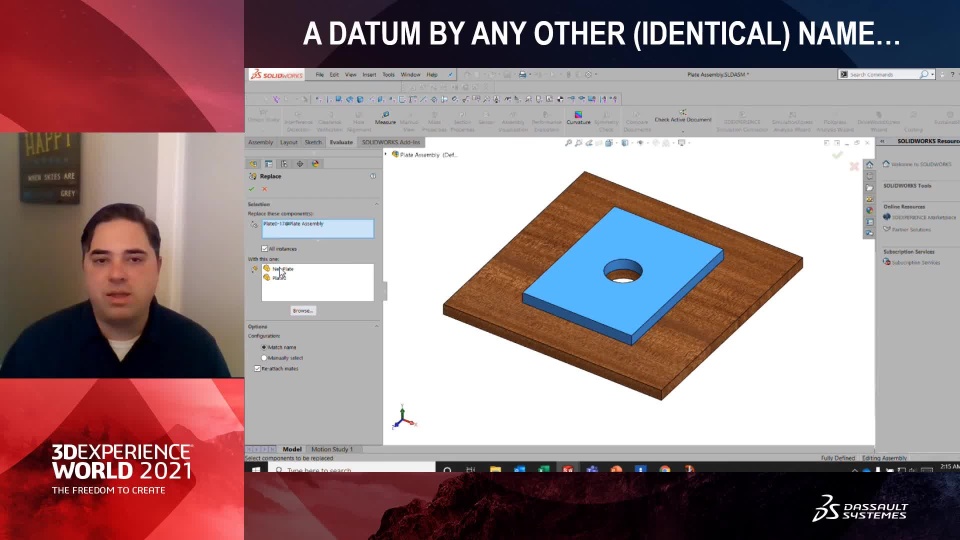960x540 pixels.
Task: Switch to DisplayManager tab icon
Action: [x=315, y=163]
